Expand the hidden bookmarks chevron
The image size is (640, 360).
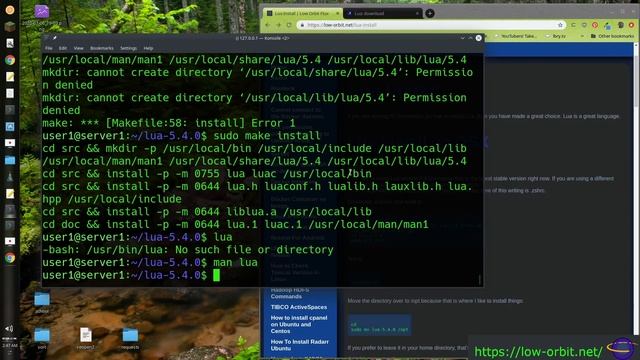[582, 36]
